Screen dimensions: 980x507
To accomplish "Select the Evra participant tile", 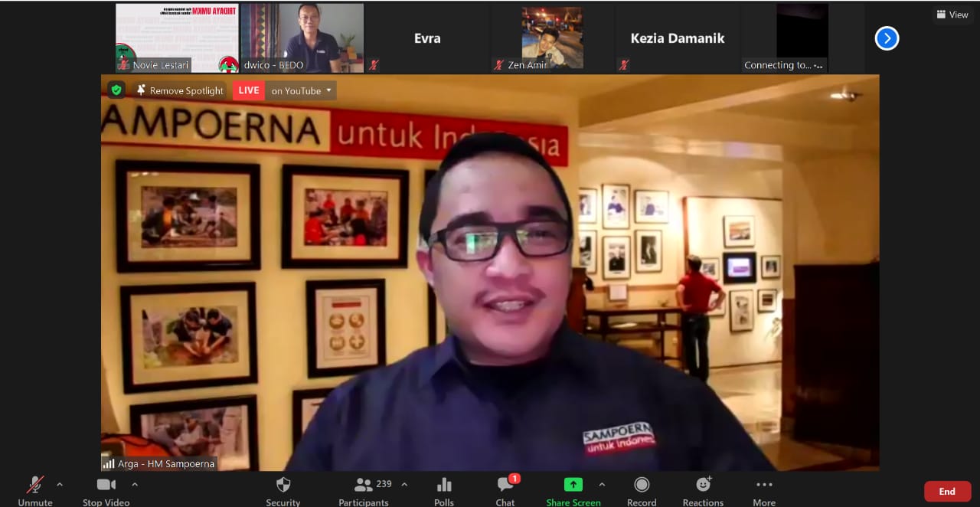I will [427, 38].
